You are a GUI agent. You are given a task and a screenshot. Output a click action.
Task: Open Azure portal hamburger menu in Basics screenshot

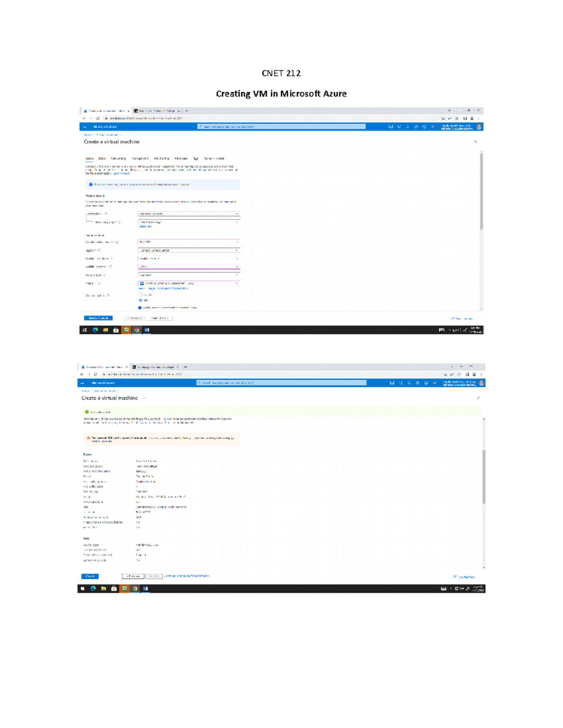pyautogui.click(x=85, y=127)
